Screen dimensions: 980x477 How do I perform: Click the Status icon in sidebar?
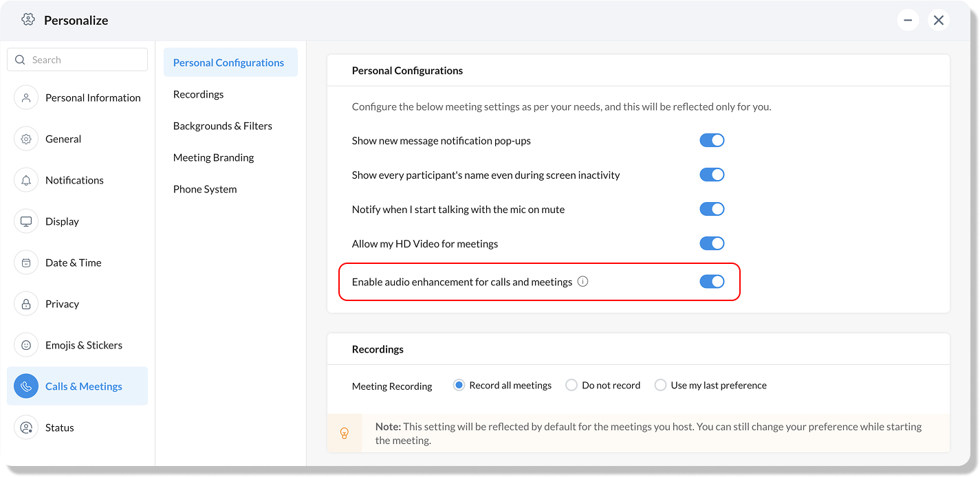pyautogui.click(x=26, y=428)
